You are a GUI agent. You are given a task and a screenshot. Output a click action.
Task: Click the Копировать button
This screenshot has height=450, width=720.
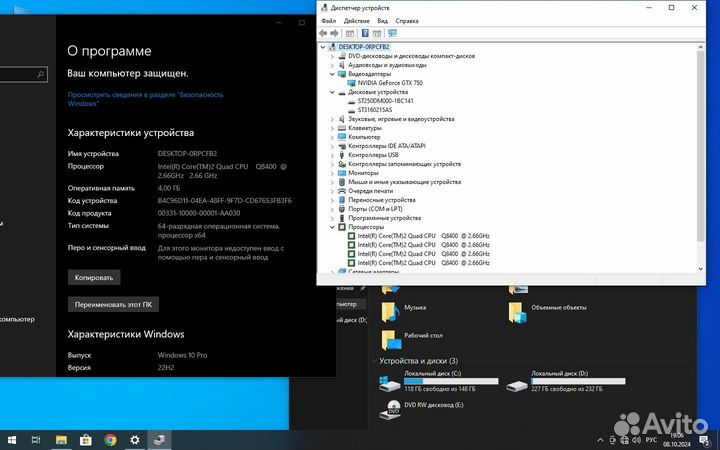[x=96, y=277]
